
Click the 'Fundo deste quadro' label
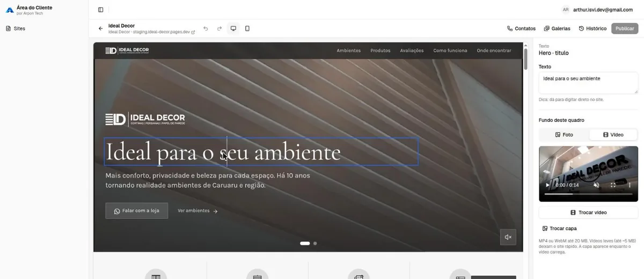pyautogui.click(x=561, y=120)
